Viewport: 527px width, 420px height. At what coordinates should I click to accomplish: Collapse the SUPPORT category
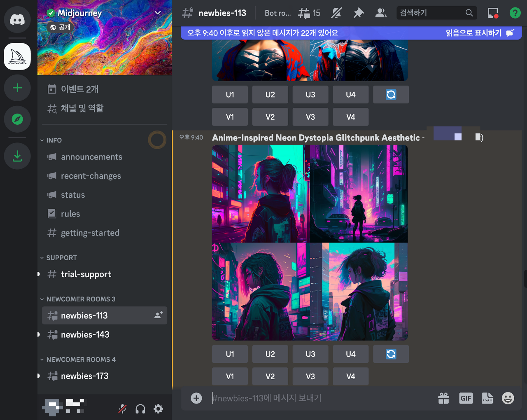pyautogui.click(x=58, y=258)
